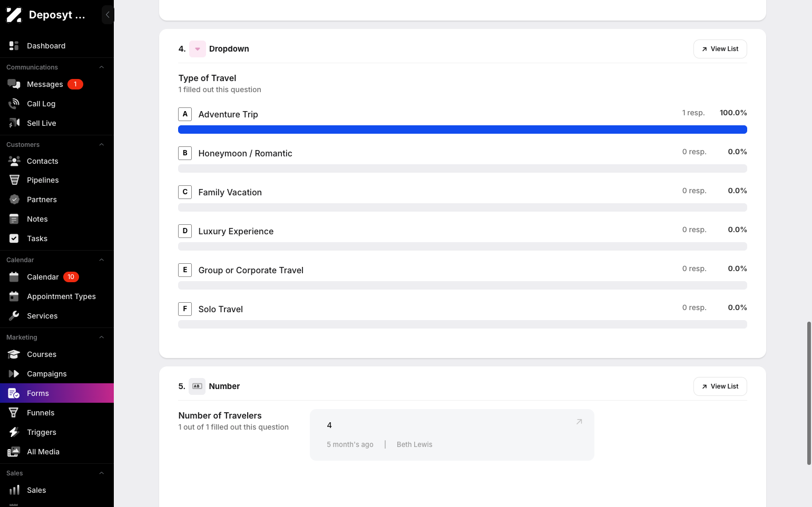This screenshot has height=507, width=812.
Task: Collapse the Sales section
Action: (x=102, y=473)
